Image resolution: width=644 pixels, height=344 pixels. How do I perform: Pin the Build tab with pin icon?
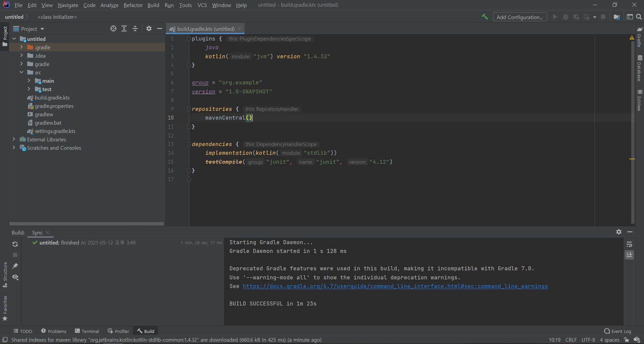pos(15,266)
